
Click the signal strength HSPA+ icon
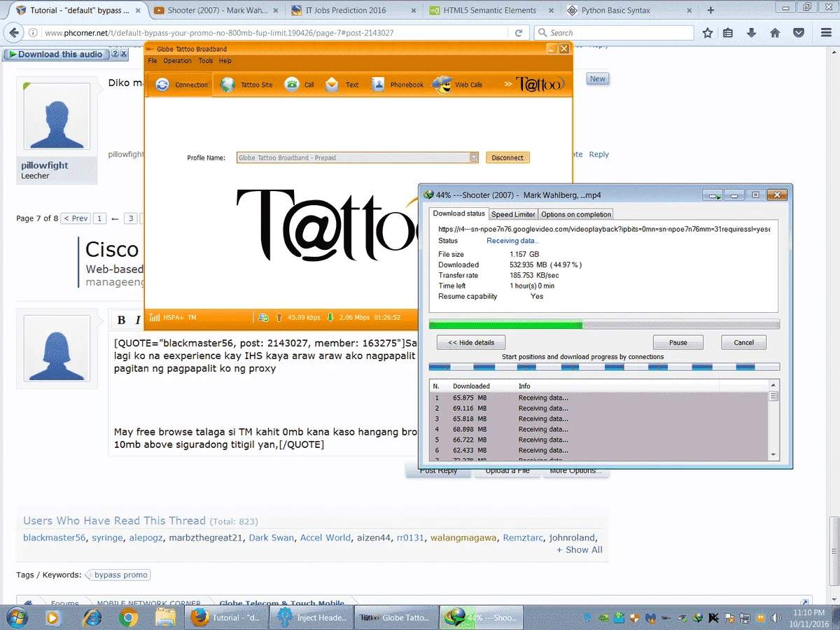(155, 318)
